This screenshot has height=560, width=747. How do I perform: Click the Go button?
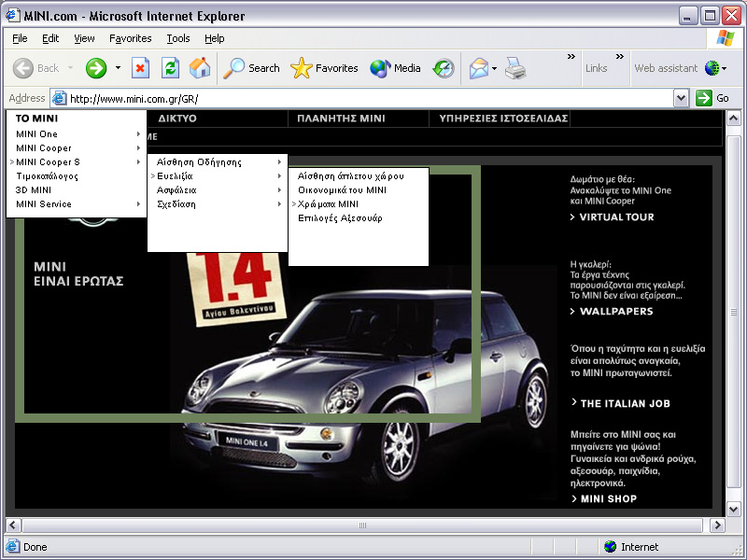tap(712, 98)
